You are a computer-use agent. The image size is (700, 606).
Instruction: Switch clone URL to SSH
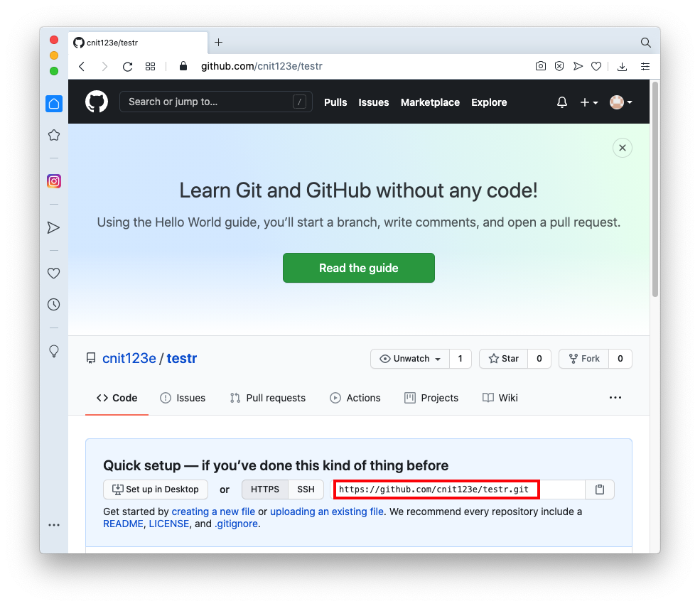click(306, 489)
